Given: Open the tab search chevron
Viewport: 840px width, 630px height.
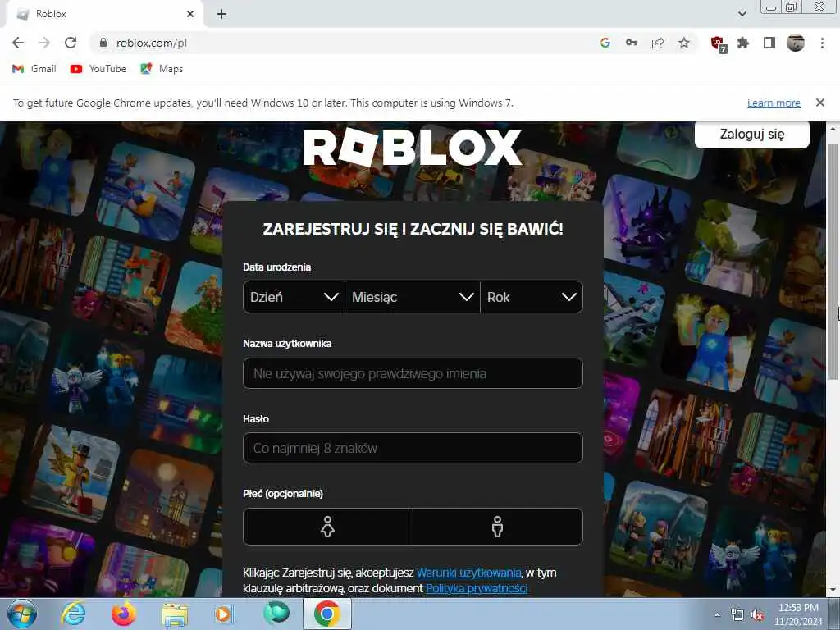Looking at the screenshot, I should click(x=742, y=15).
